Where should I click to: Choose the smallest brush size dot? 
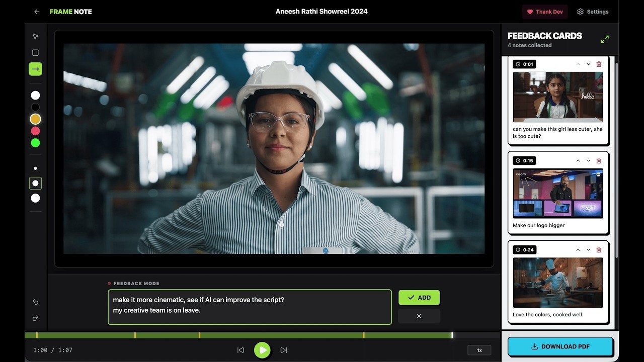pyautogui.click(x=35, y=168)
